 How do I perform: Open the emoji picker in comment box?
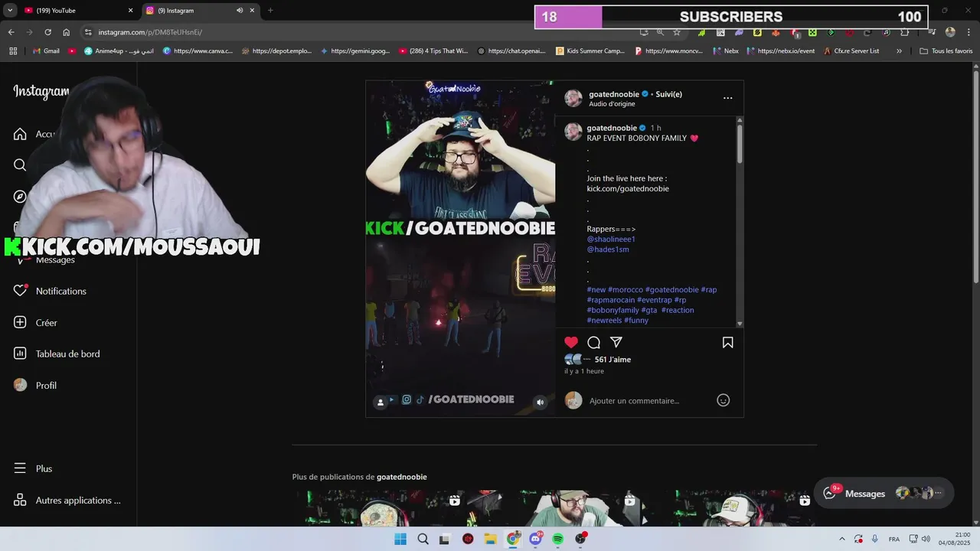(x=724, y=400)
